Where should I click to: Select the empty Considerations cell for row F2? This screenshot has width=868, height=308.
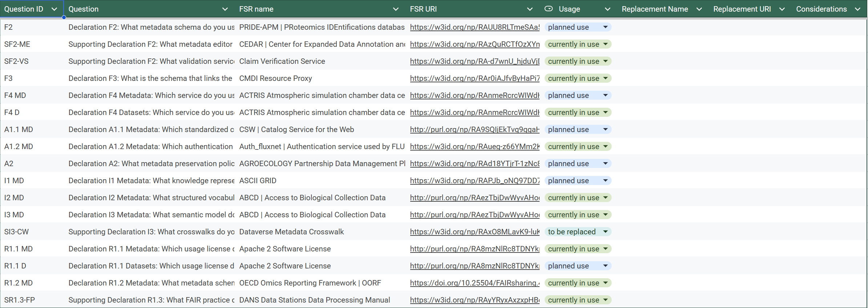point(829,27)
